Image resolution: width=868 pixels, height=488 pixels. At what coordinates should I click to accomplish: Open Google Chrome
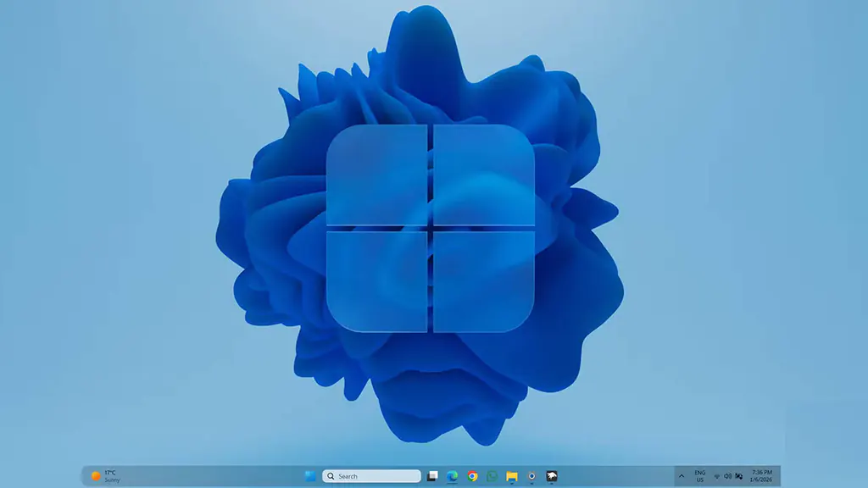pyautogui.click(x=472, y=475)
